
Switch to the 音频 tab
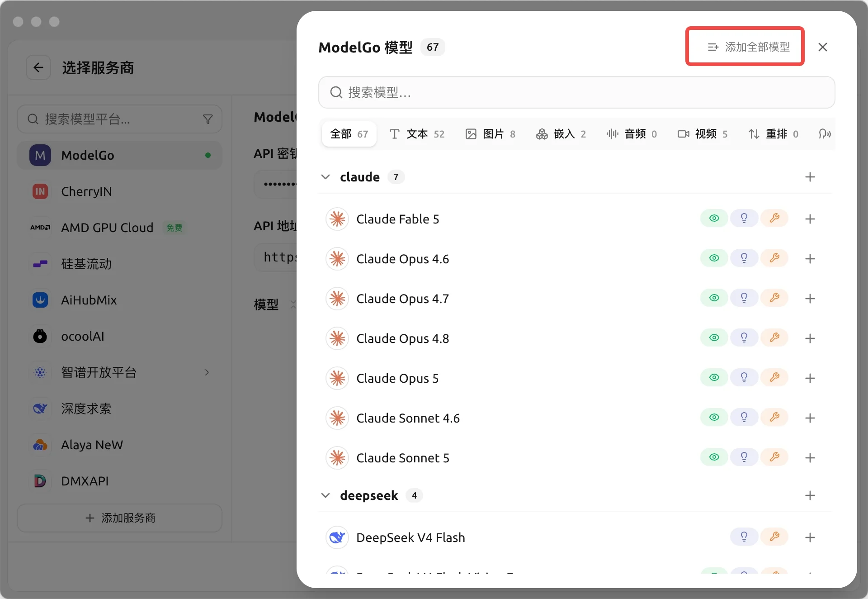(632, 134)
